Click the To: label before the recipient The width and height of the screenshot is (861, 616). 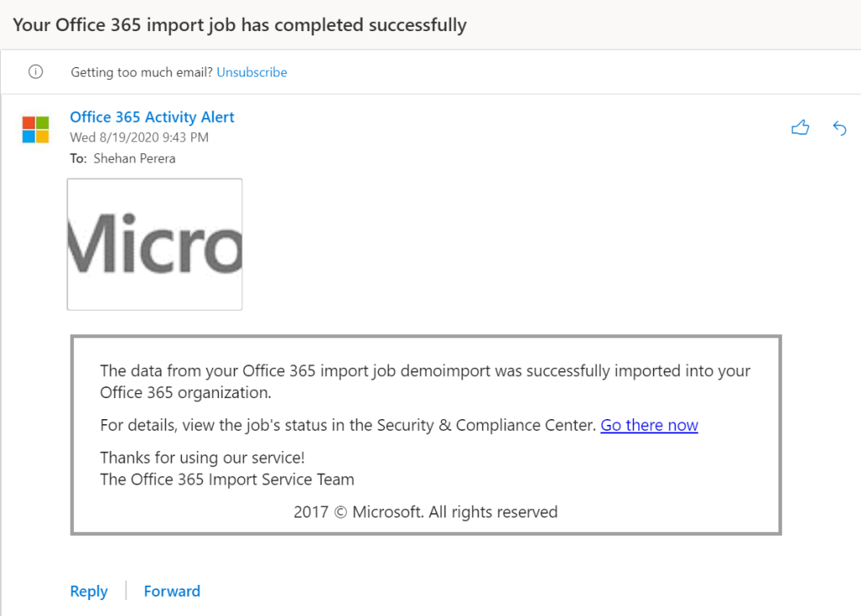(x=78, y=158)
